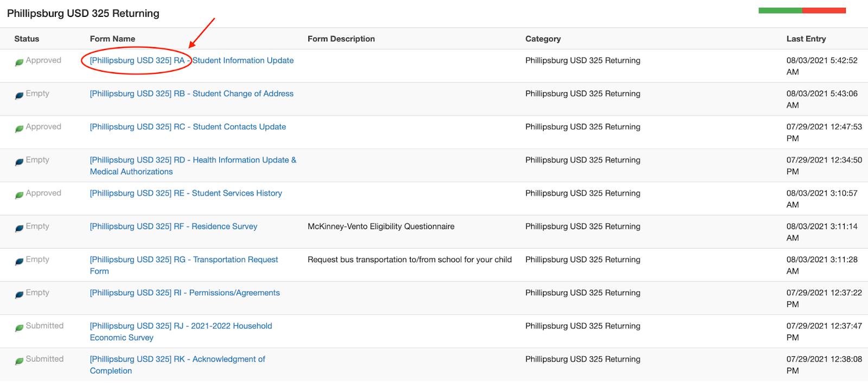Image resolution: width=868 pixels, height=385 pixels.
Task: Click the green leaf icon in RC row
Action: pyautogui.click(x=19, y=128)
